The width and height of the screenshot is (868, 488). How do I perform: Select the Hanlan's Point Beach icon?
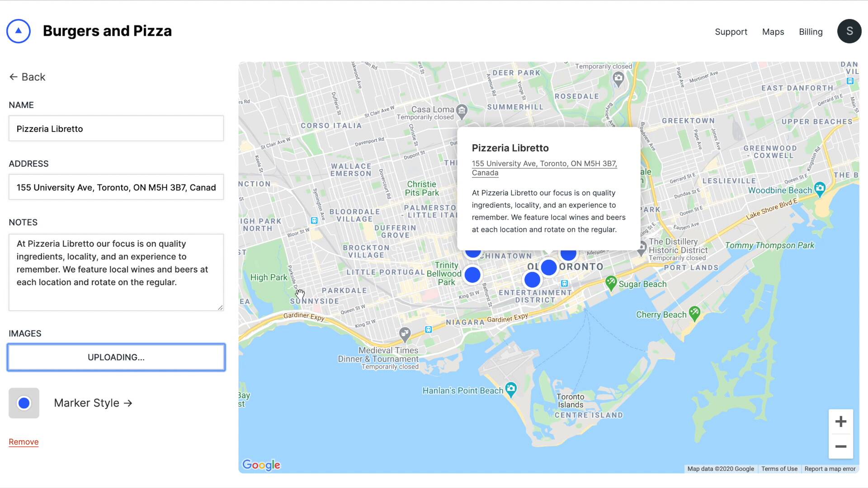(511, 389)
